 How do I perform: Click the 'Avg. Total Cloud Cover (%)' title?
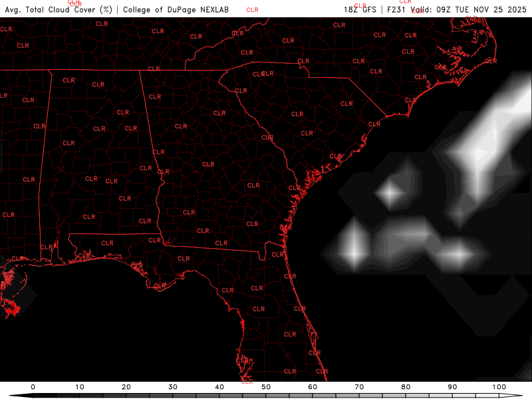click(59, 10)
